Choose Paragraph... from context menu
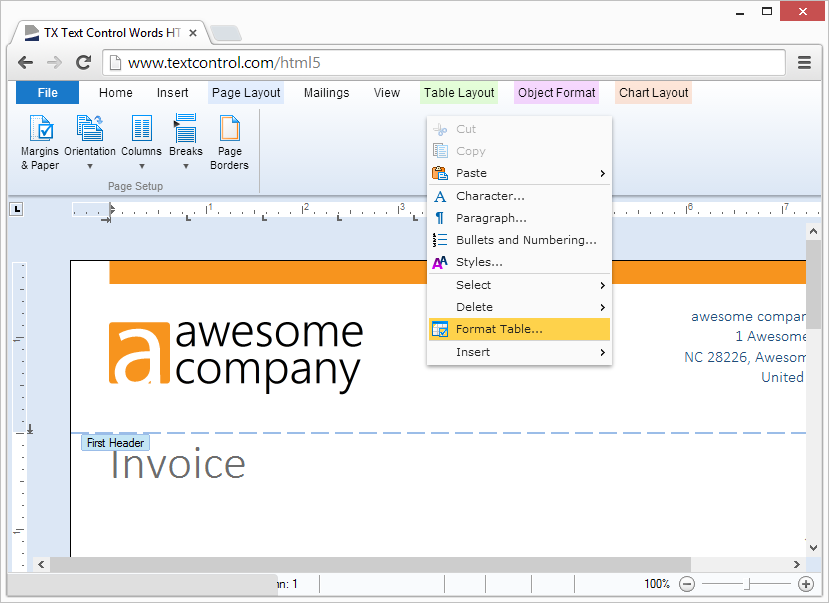This screenshot has width=829, height=603. click(519, 218)
